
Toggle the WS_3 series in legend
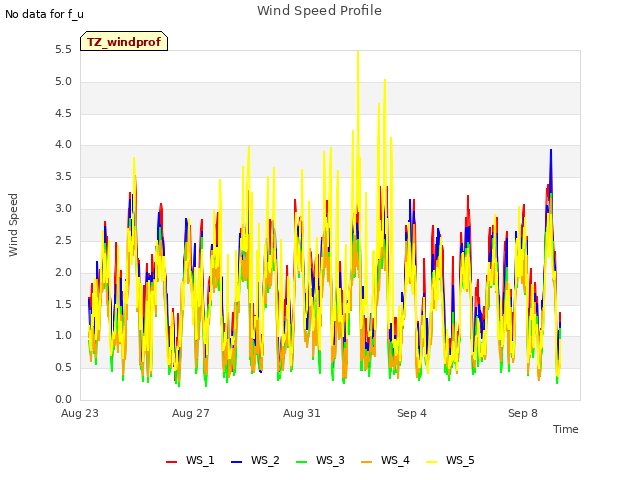pyautogui.click(x=320, y=460)
